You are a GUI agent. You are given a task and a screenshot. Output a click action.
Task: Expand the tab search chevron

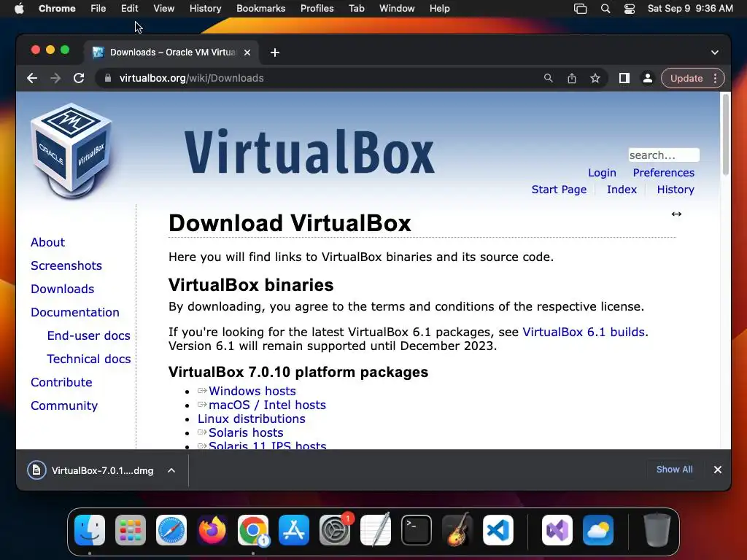(x=715, y=52)
